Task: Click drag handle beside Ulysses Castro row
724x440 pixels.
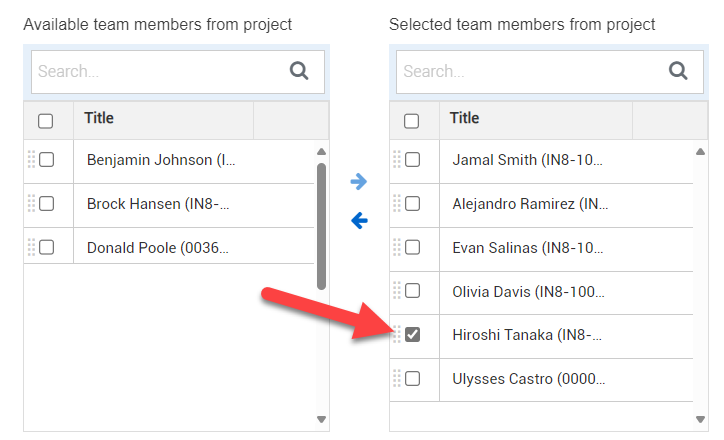Action: (x=397, y=378)
